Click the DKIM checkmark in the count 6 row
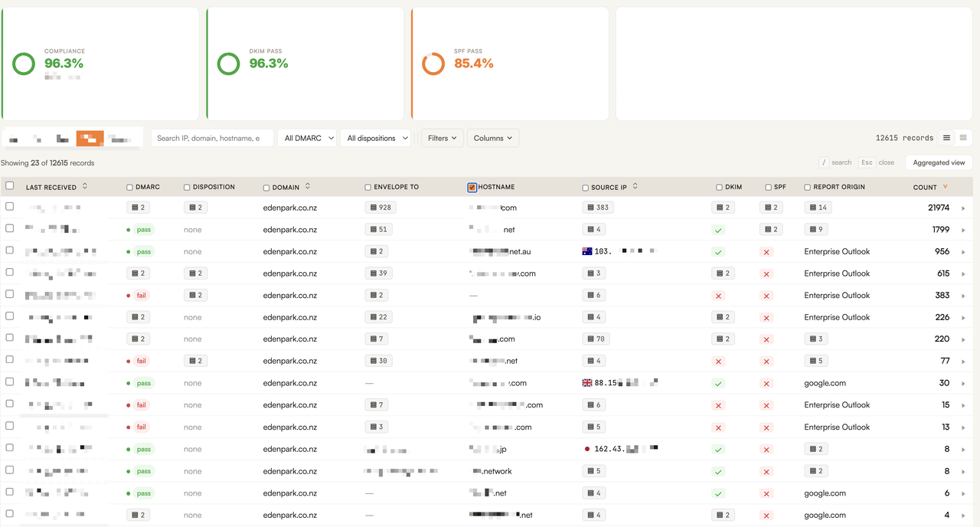This screenshot has height=527, width=980. (718, 493)
